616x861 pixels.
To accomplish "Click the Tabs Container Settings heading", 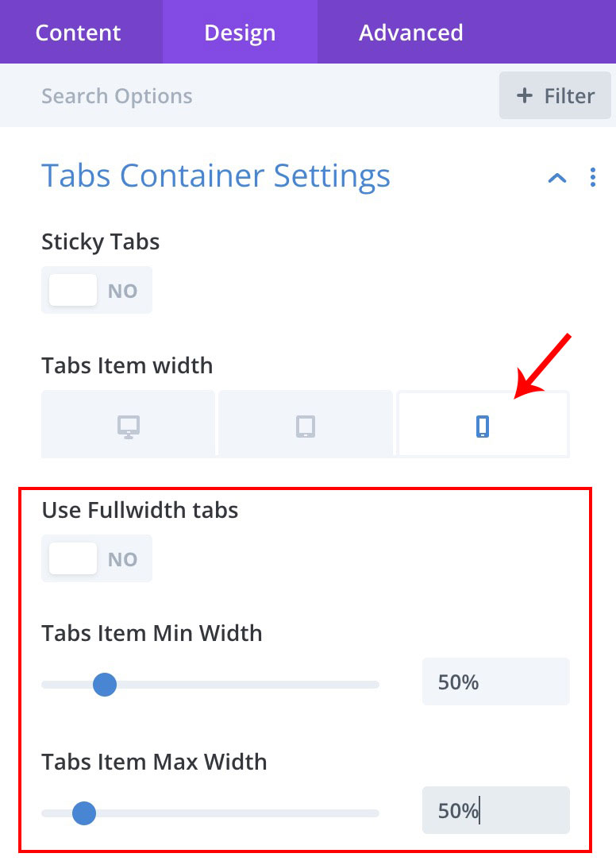I will (216, 176).
